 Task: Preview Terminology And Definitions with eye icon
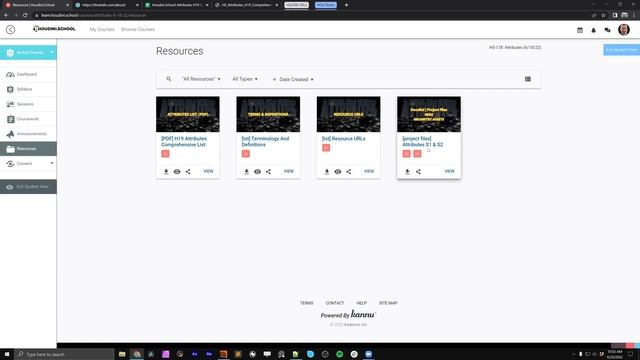[x=258, y=171]
